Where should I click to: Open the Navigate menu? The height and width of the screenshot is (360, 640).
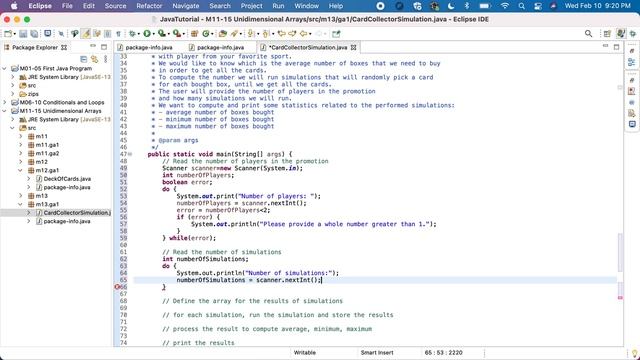(x=186, y=6)
